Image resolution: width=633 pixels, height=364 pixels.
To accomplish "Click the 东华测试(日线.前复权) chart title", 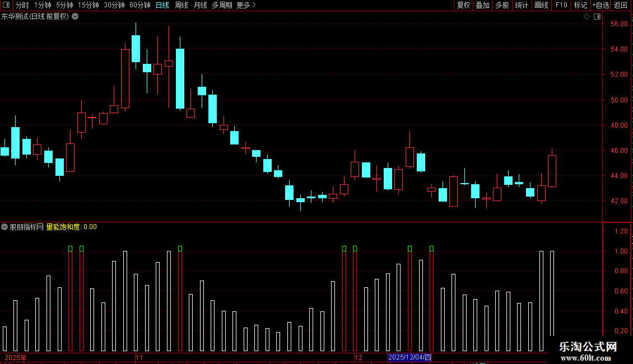I will (x=35, y=17).
